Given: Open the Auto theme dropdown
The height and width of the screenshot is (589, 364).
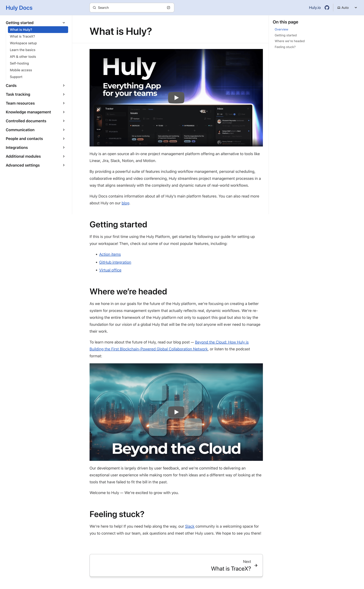Looking at the screenshot, I should click(347, 8).
